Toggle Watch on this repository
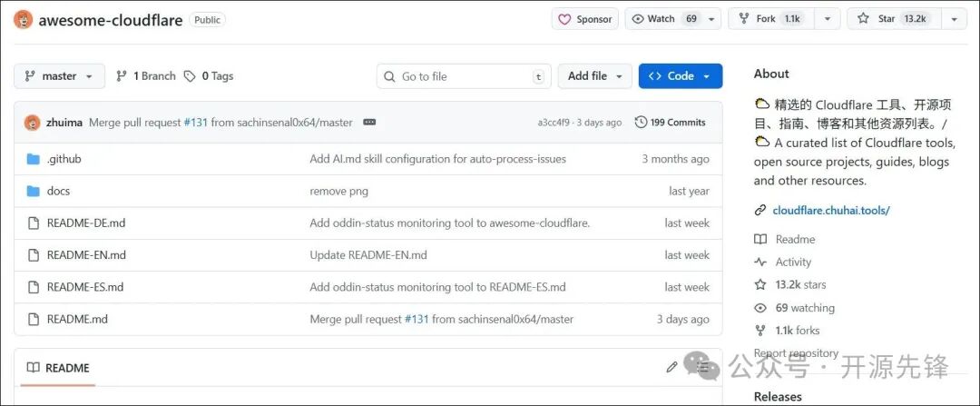This screenshot has width=980, height=406. coord(664,19)
